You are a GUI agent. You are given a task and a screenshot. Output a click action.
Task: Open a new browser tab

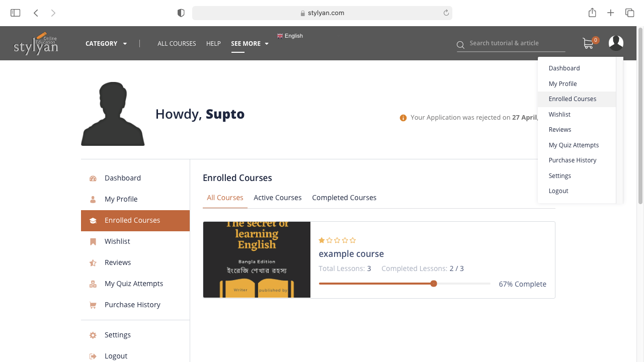(x=611, y=13)
